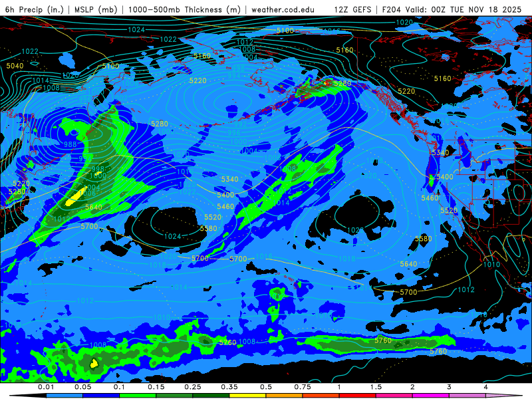Click the legend value 3
The height and width of the screenshot is (399, 532).
pos(449,387)
